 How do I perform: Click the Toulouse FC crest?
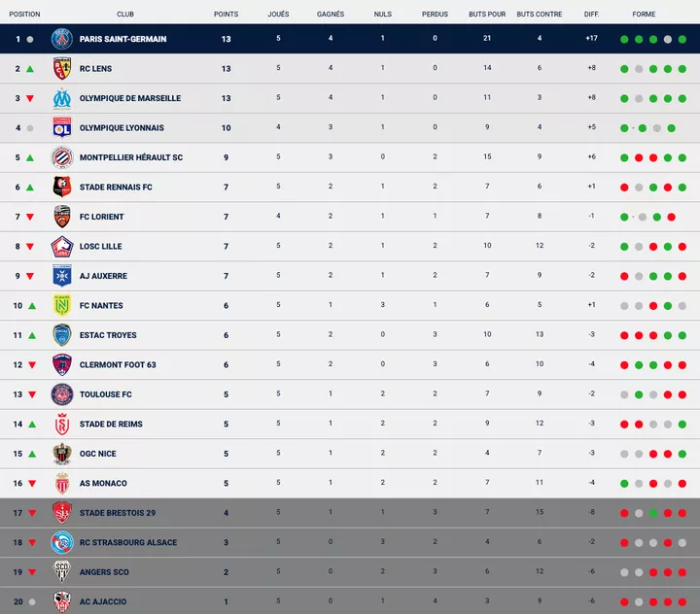click(x=62, y=394)
